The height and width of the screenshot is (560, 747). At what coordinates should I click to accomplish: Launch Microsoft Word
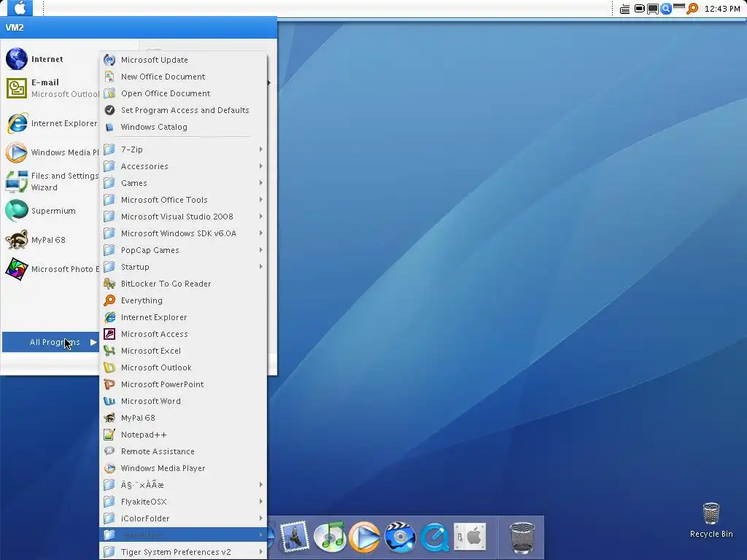[x=183, y=401]
